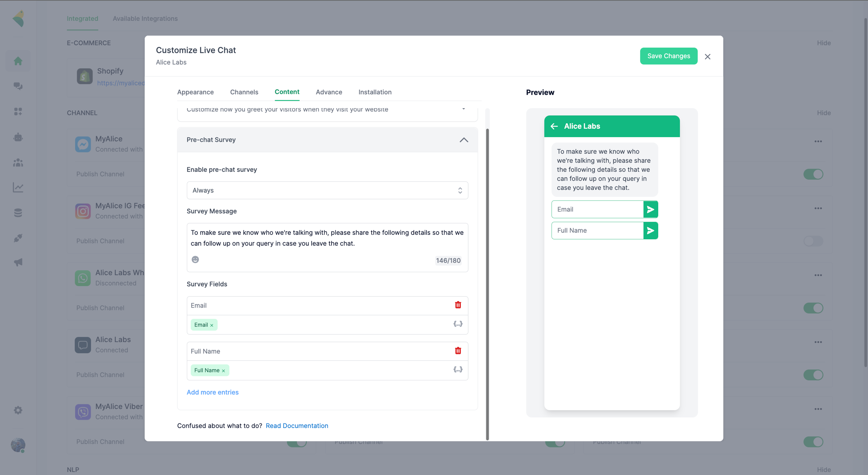Viewport: 868px width, 475px height.
Task: Click the Save Changes button
Action: pos(668,56)
